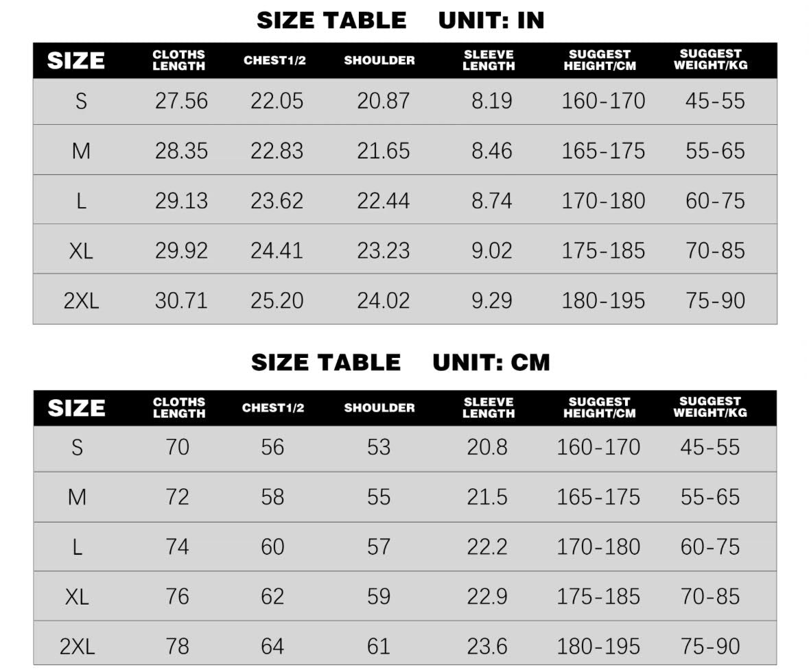Viewport: 809px width, 672px height.
Task: Select the 27.56 cloths length cell
Action: pyautogui.click(x=181, y=101)
